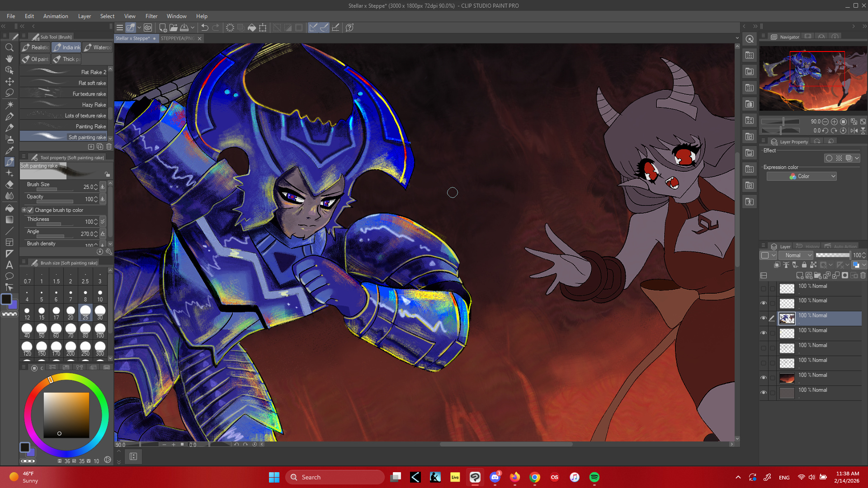Screen dimensions: 868x488
Task: Adjust the Brush Size slider
Action: click(50, 189)
